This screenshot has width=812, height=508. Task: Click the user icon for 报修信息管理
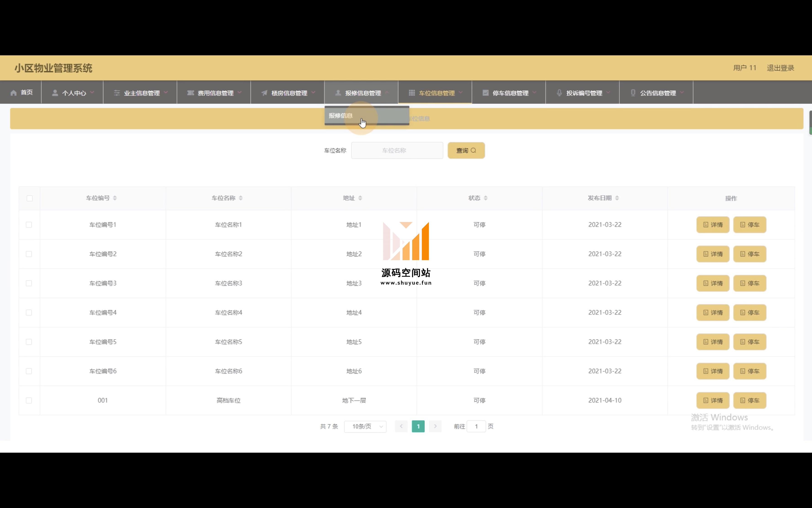(338, 93)
